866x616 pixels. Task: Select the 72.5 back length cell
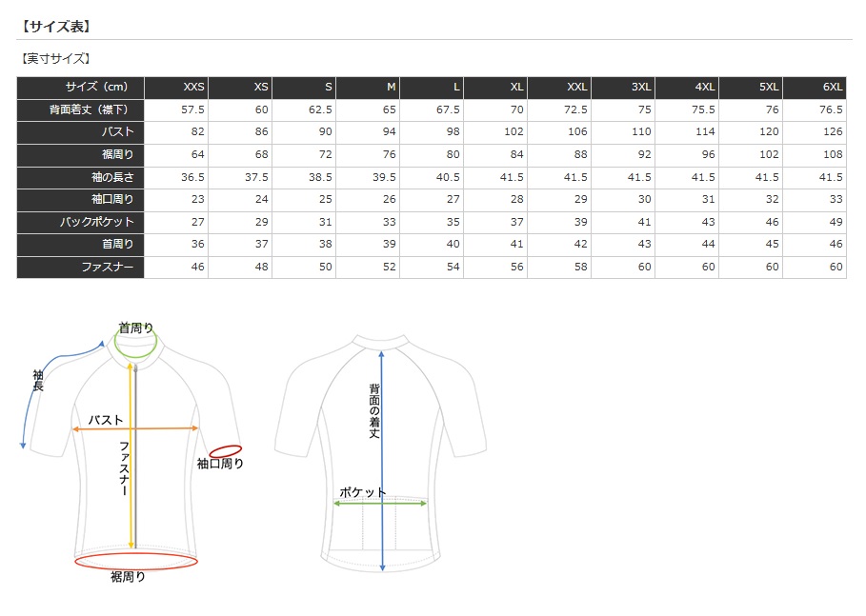(559, 109)
